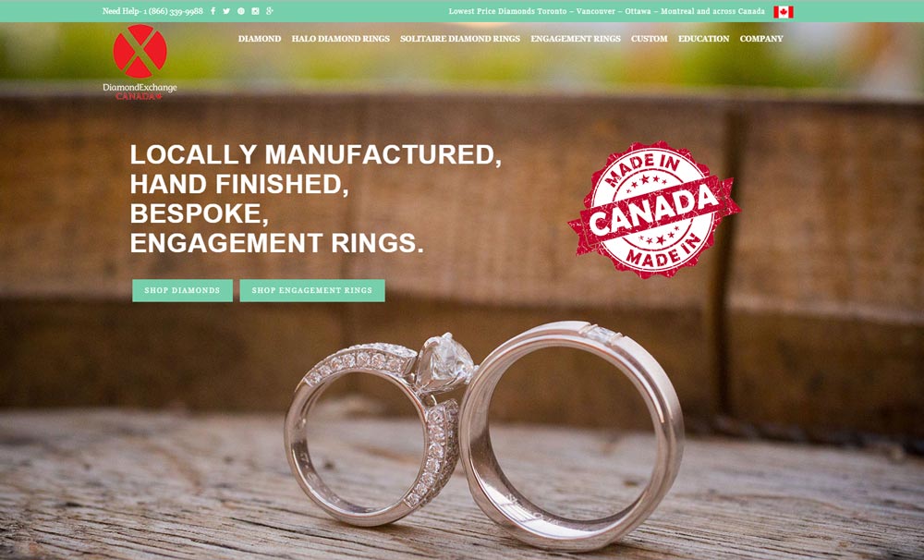924x560 pixels.
Task: Click the Shop Diamonds button
Action: (182, 290)
